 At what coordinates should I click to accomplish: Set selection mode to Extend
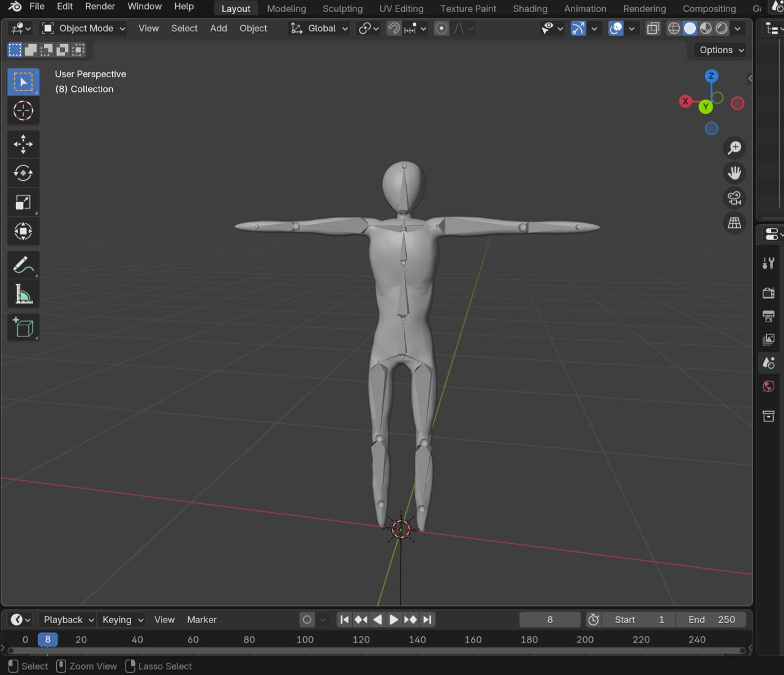(x=31, y=50)
